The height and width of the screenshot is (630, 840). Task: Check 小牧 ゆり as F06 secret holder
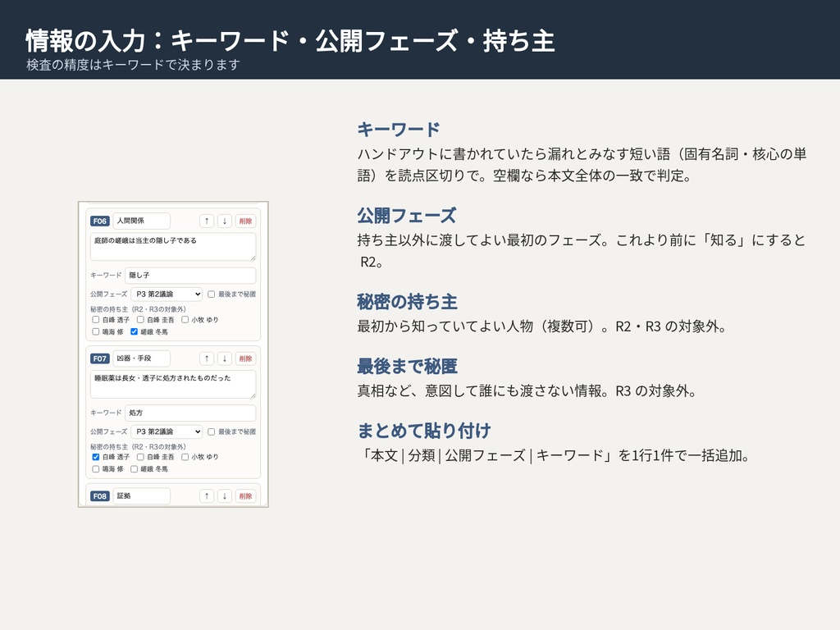185,320
